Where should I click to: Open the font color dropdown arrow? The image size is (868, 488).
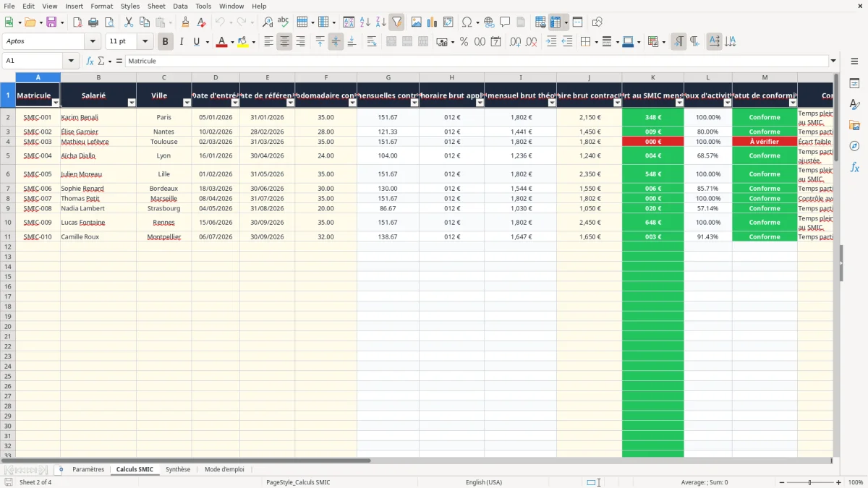(231, 42)
